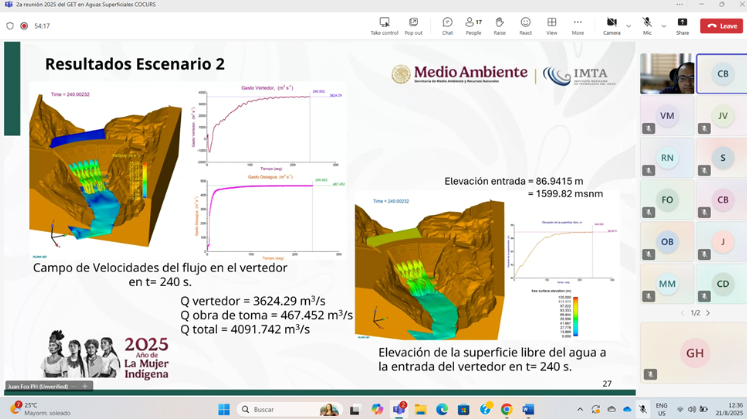Turn on the Camera
Screen dimensions: 747x419
[611, 25]
